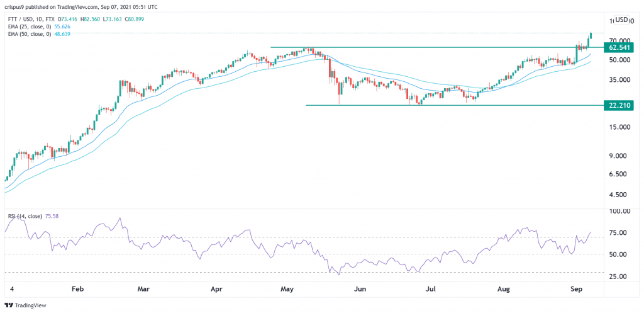Image resolution: width=644 pixels, height=313 pixels.
Task: Click the EMA (25, close, 0) indicator label
Action: tap(29, 26)
